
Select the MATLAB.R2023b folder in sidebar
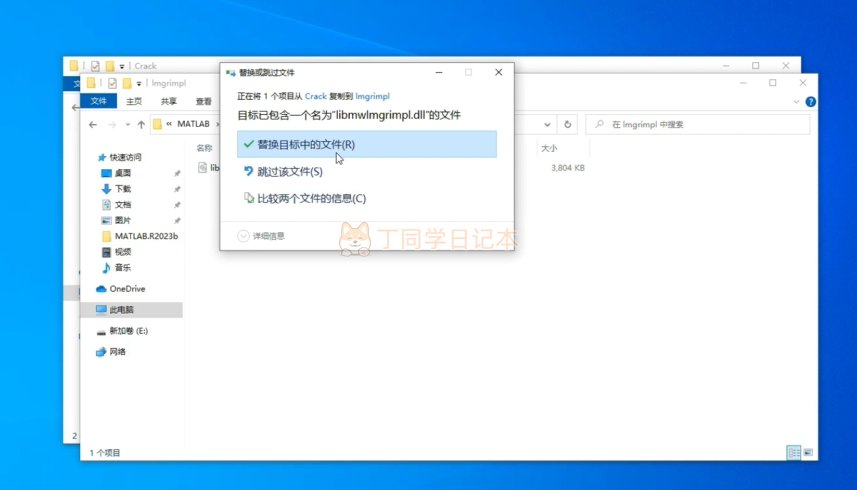click(145, 236)
